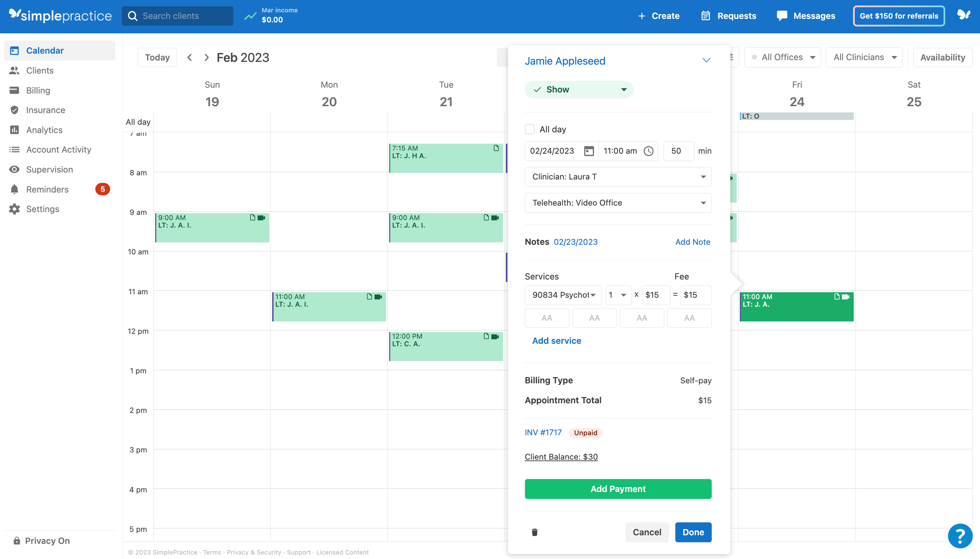Open Reminders bell icon in sidebar

click(x=14, y=189)
